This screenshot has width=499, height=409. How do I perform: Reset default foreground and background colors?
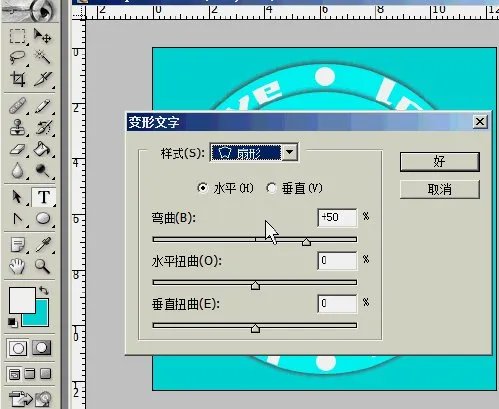point(12,322)
